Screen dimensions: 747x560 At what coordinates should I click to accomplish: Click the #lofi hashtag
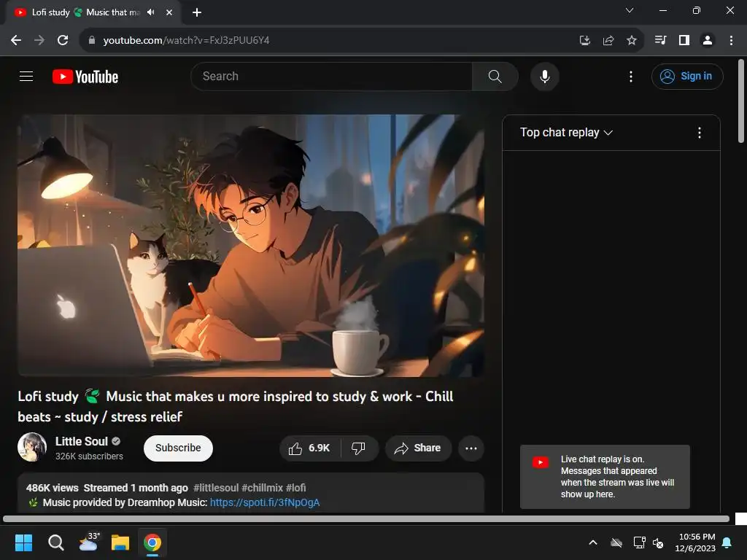tap(296, 488)
